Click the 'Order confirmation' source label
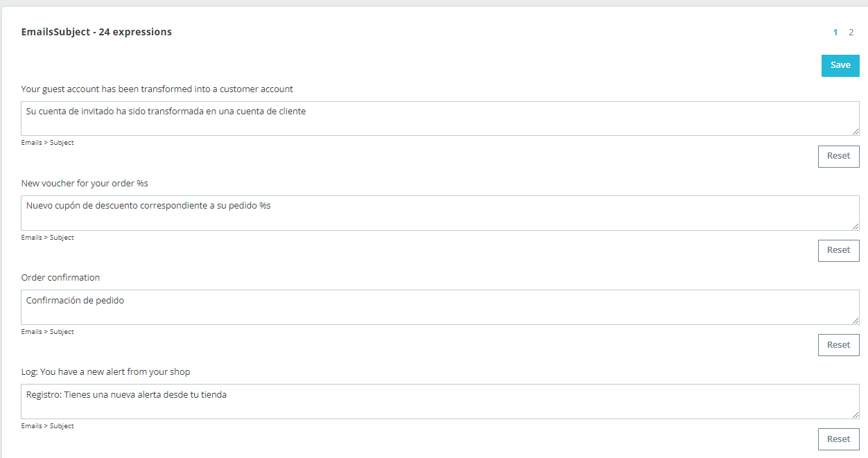 click(60, 277)
